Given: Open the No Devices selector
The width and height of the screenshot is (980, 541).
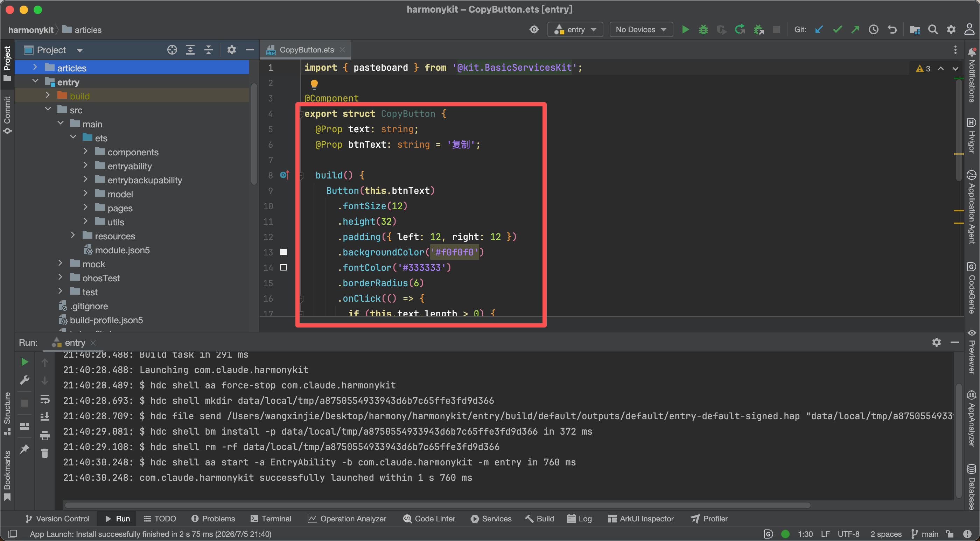Looking at the screenshot, I should click(x=641, y=30).
